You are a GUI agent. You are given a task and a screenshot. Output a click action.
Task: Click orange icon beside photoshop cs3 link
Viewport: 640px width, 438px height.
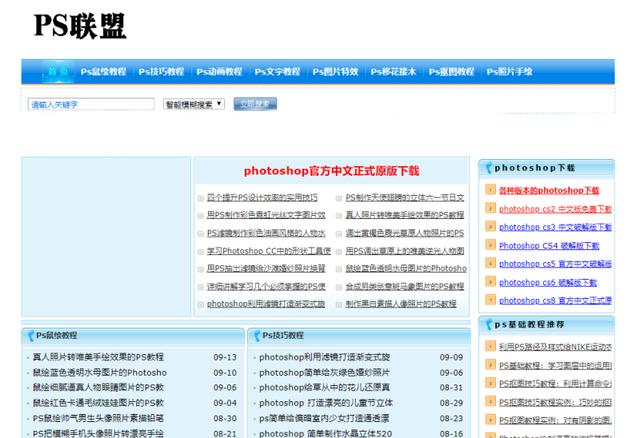point(490,227)
